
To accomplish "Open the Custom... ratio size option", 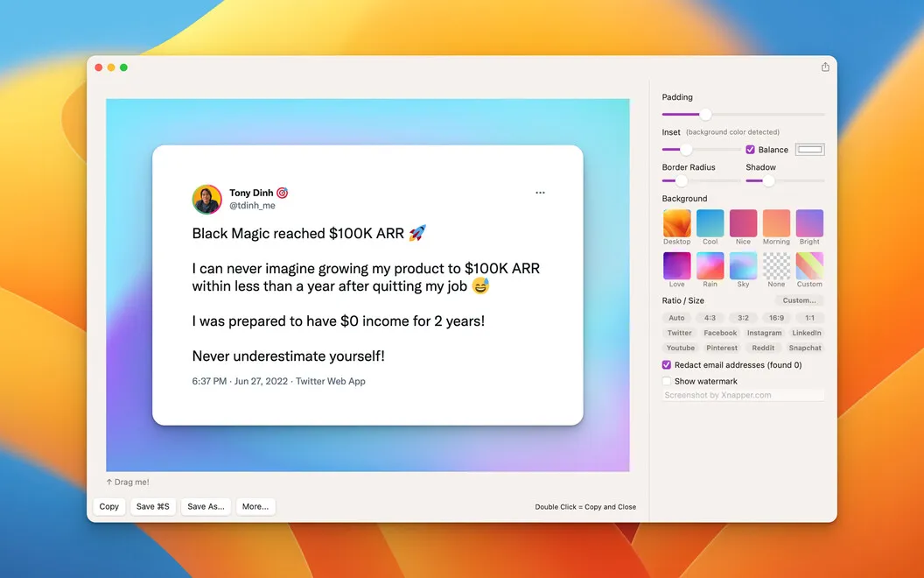I will (x=799, y=300).
